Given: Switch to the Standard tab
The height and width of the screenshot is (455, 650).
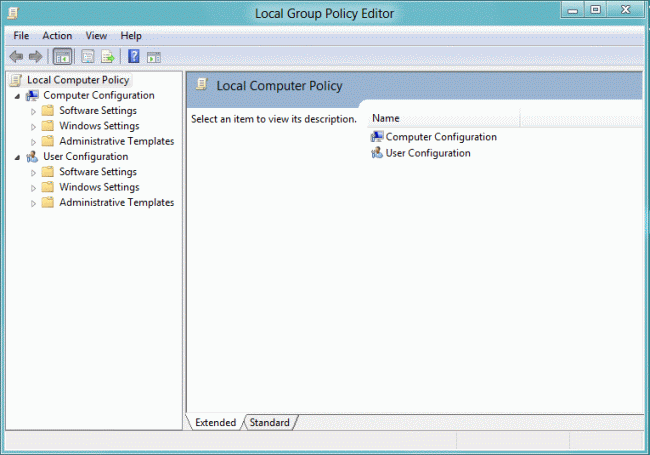Looking at the screenshot, I should pyautogui.click(x=270, y=422).
